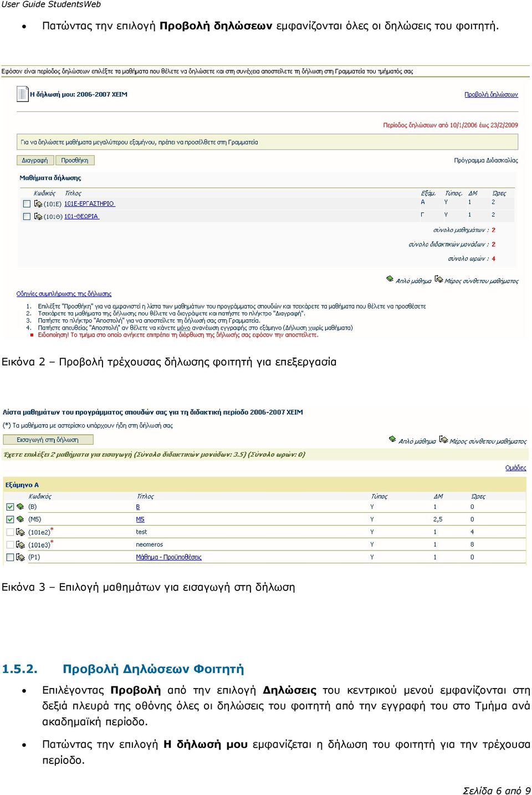Tick the checkbox for course (101e2)
This screenshot has height=795, width=532.
[x=10, y=532]
